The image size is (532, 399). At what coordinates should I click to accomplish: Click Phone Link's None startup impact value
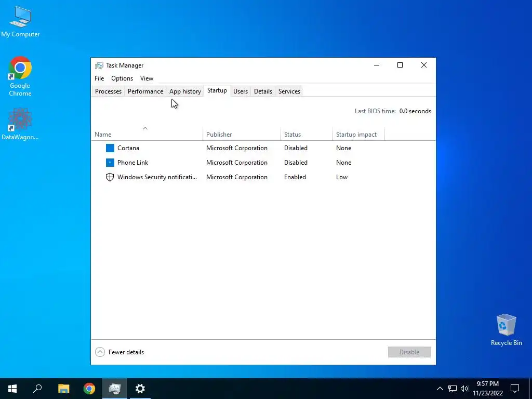coord(343,163)
